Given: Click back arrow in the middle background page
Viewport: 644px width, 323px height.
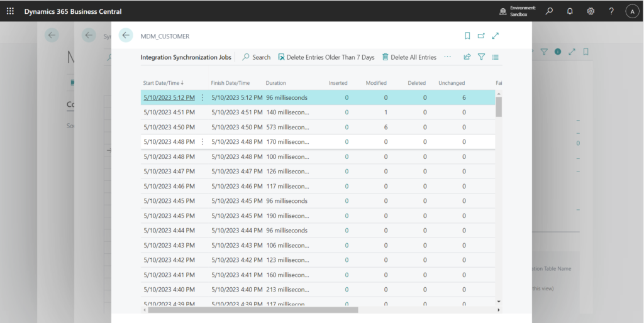Looking at the screenshot, I should [x=89, y=35].
